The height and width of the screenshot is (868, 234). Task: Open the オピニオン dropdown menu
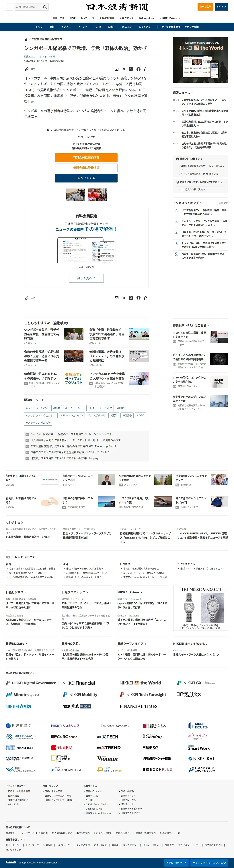[127, 27]
